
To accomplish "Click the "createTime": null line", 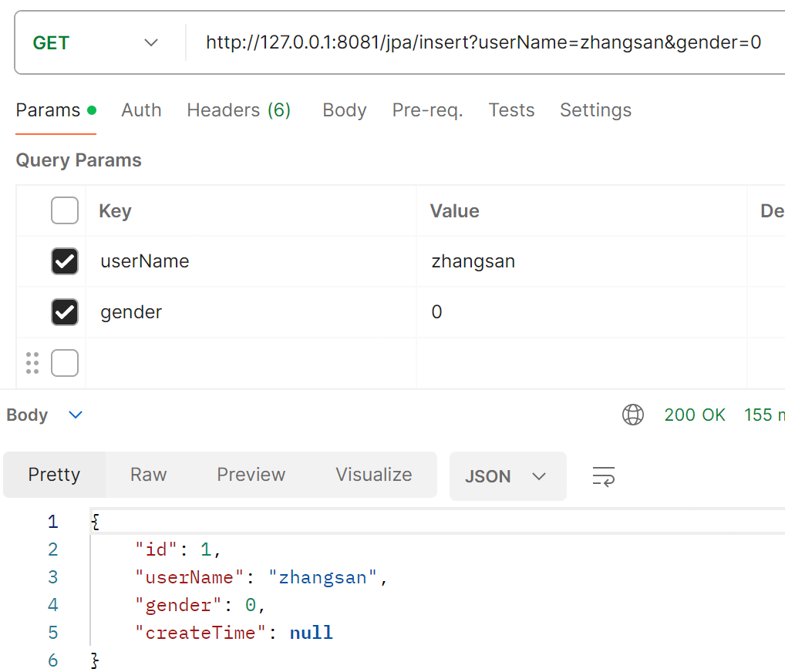I will tap(234, 633).
